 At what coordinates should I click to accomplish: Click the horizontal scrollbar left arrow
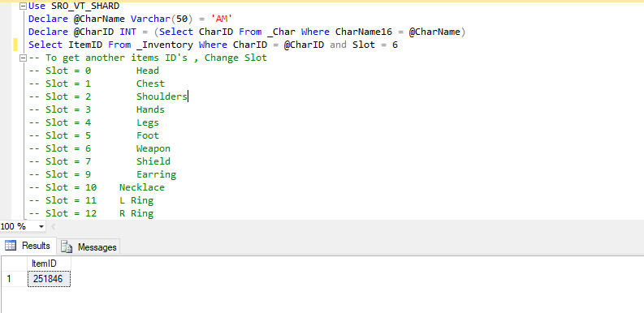pyautogui.click(x=54, y=226)
